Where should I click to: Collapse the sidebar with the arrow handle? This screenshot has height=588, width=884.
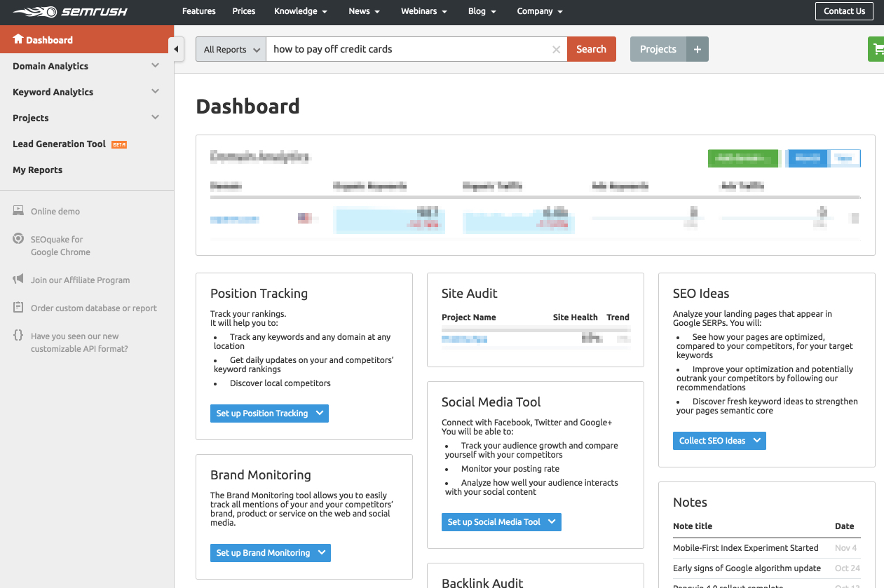point(175,49)
